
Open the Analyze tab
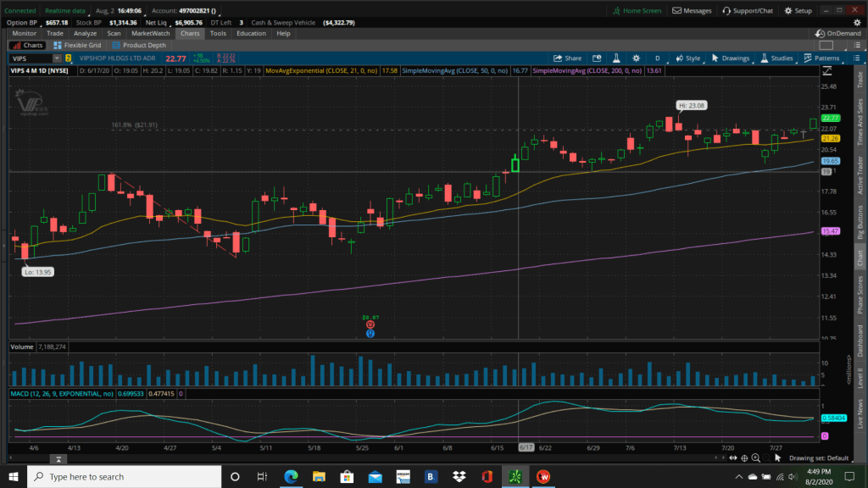click(85, 33)
